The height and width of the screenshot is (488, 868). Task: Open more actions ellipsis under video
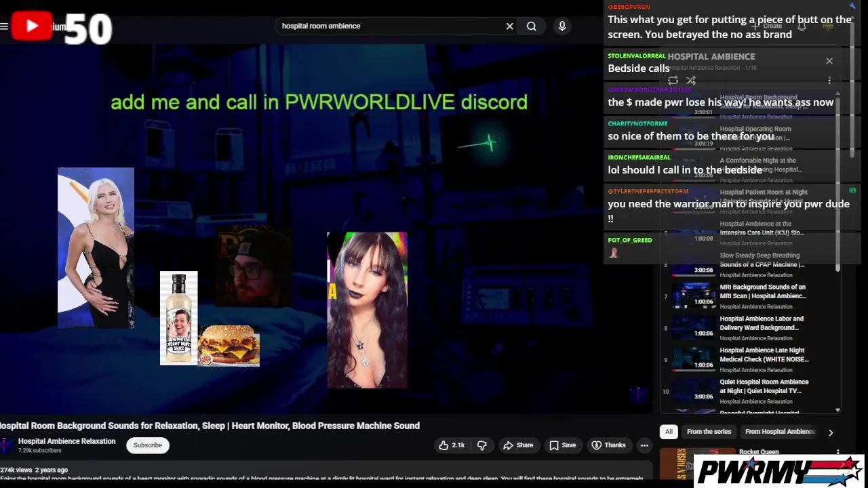pyautogui.click(x=644, y=445)
